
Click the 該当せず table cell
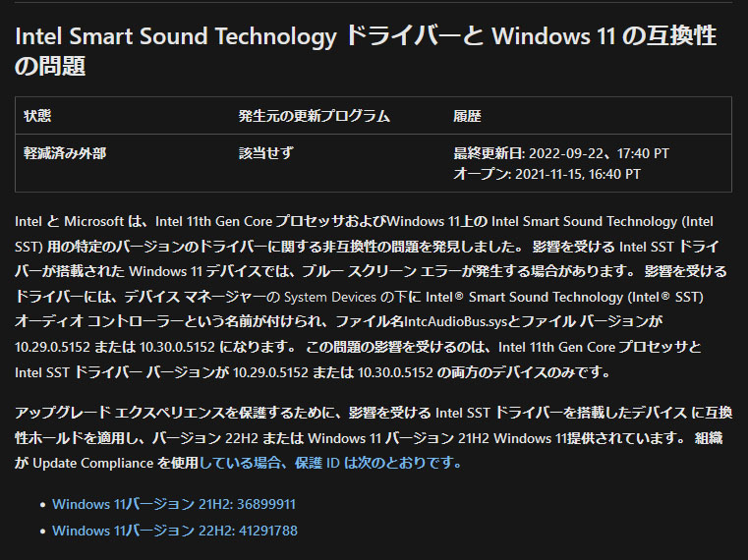coord(265,153)
